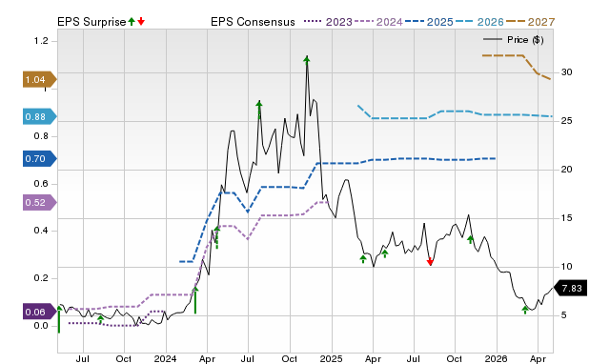Click the dashed 2027 legend line sample

(515, 21)
